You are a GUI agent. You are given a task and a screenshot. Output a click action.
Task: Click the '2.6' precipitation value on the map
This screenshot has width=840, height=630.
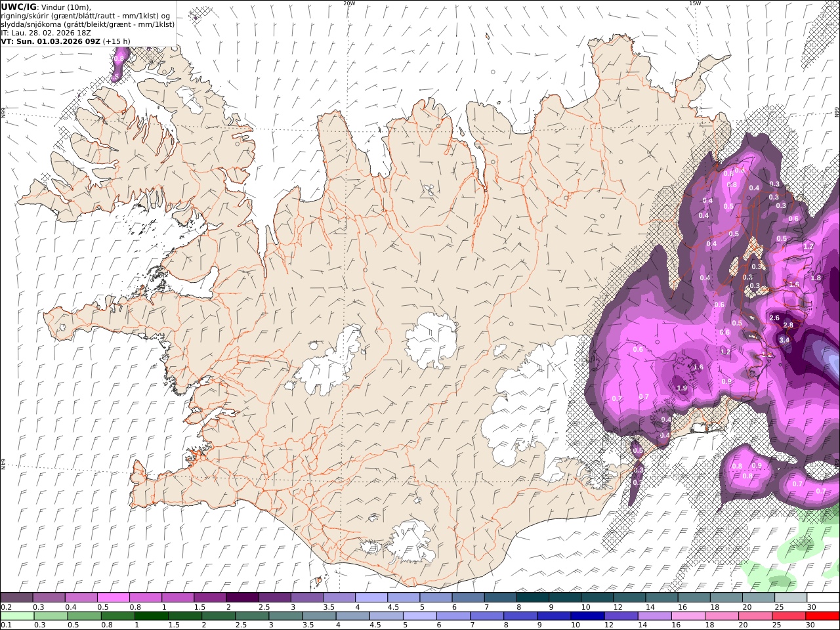[x=774, y=318]
